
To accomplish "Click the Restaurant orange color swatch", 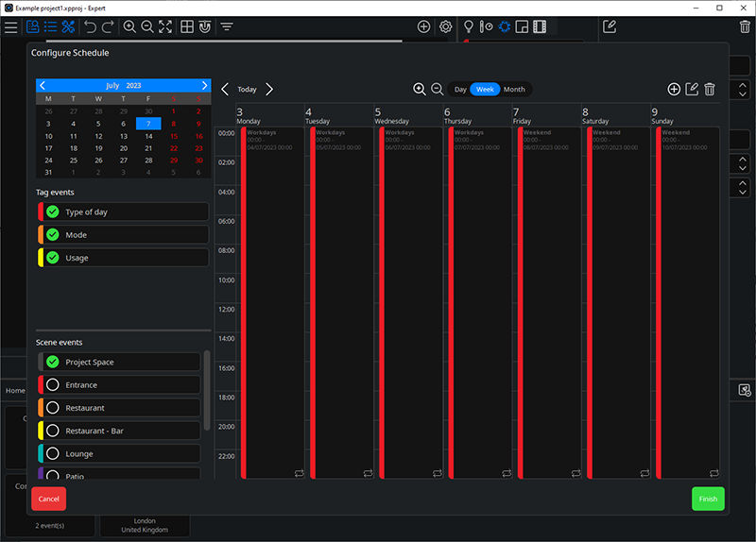I will [41, 408].
